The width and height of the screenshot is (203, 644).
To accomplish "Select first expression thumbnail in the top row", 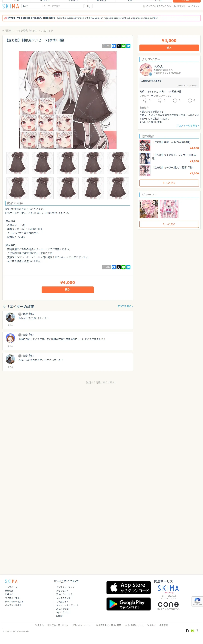I will 18,163.
